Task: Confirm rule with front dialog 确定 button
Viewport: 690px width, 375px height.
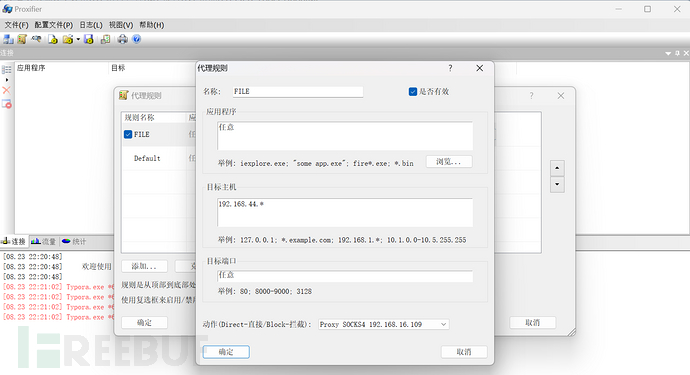Action: (x=226, y=352)
